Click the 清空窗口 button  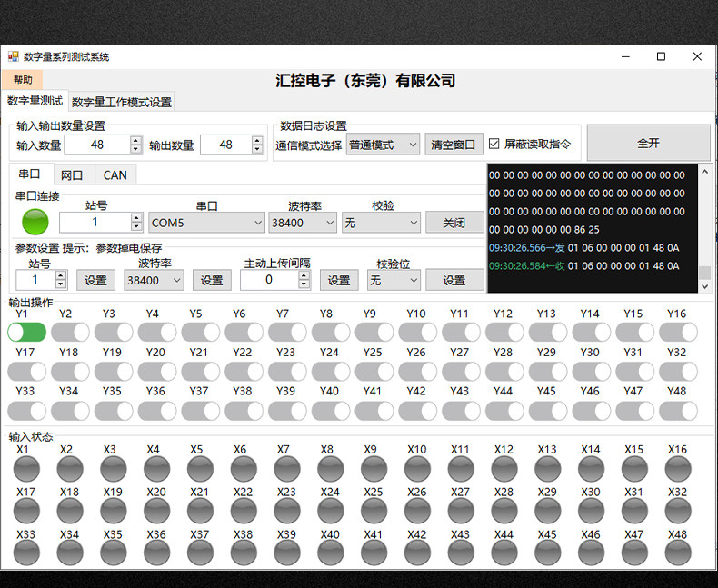click(x=454, y=145)
